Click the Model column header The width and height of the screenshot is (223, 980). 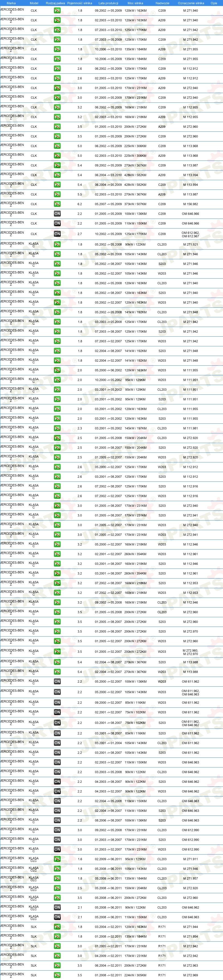[x=34, y=3]
